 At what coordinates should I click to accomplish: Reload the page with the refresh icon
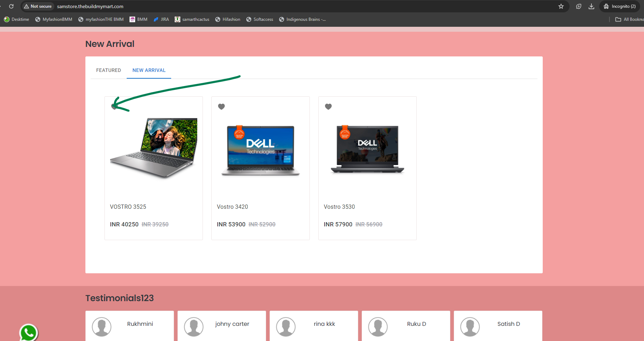click(x=11, y=6)
